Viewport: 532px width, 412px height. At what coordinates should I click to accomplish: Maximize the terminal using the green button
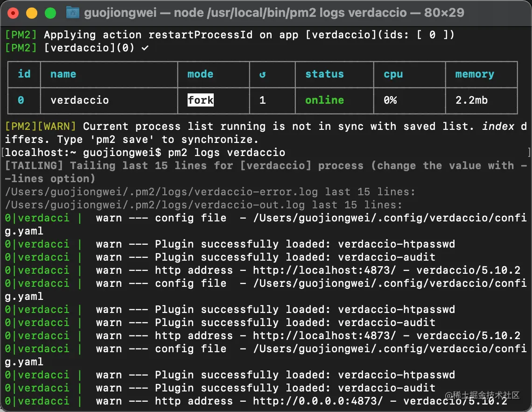click(x=50, y=13)
